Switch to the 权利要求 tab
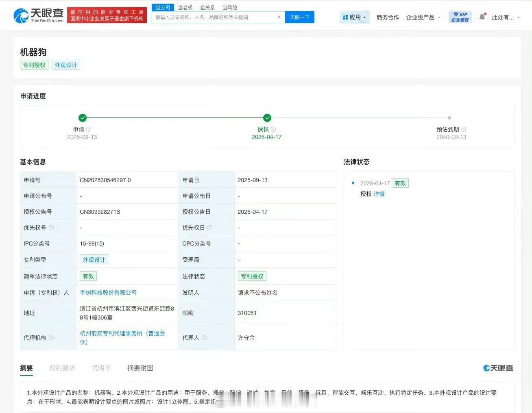 (62, 368)
